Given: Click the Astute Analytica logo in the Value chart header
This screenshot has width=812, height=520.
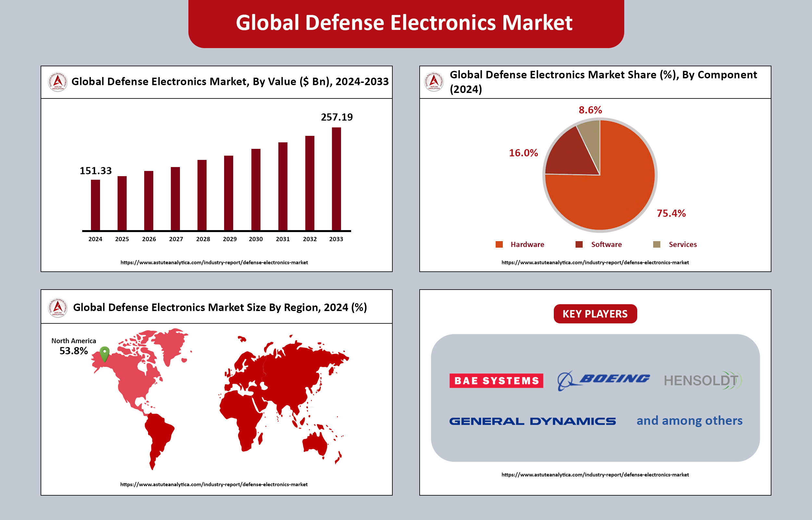Looking at the screenshot, I should [x=58, y=82].
